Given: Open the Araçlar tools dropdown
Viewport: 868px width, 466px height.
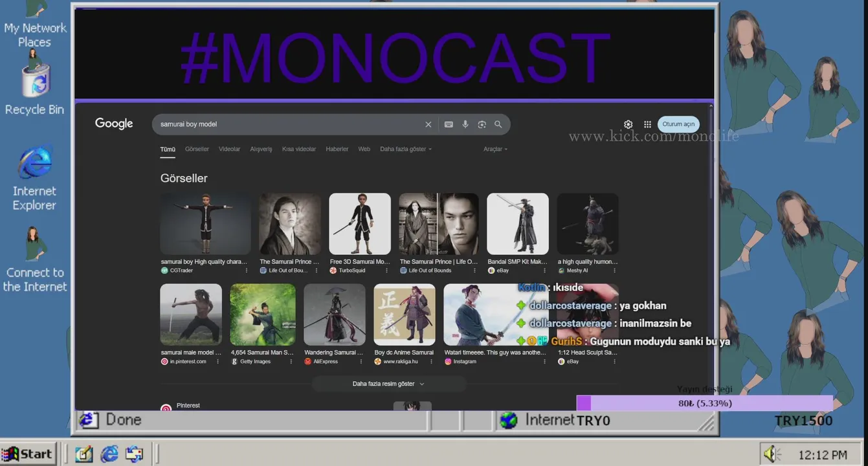Looking at the screenshot, I should coord(495,149).
